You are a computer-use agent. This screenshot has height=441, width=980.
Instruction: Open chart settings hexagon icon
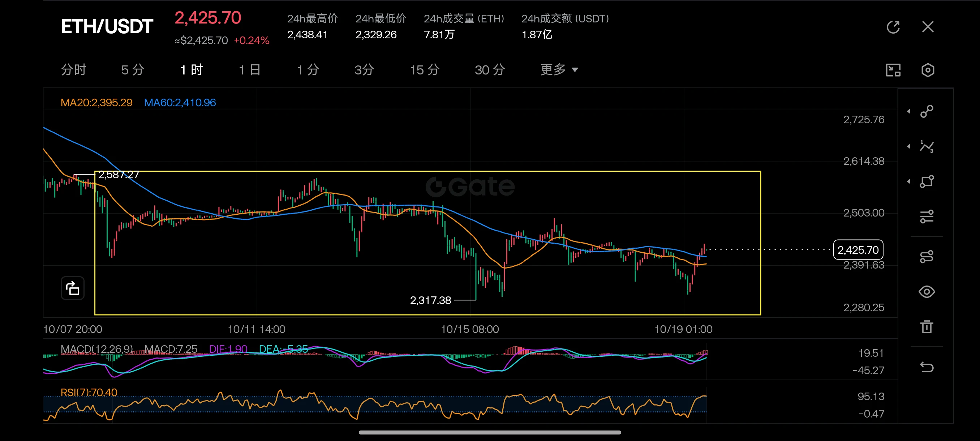(x=928, y=70)
